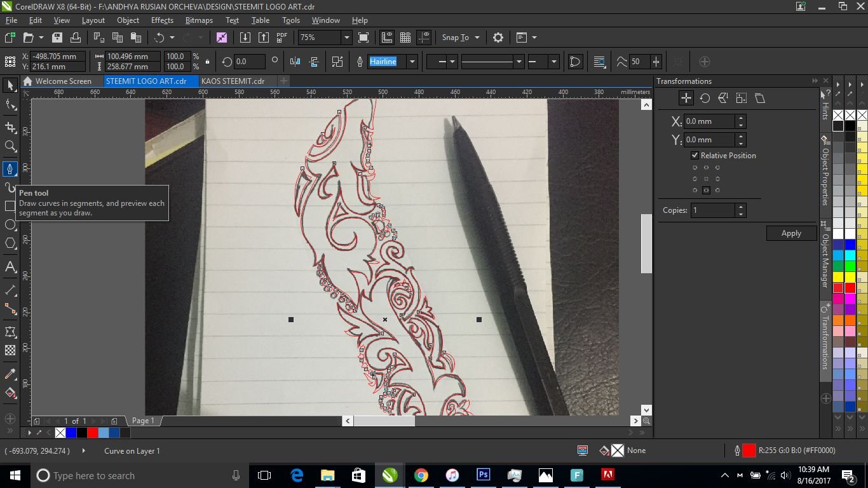Pick the blue swatch in the document palette
This screenshot has height=488, width=868.
(x=71, y=433)
